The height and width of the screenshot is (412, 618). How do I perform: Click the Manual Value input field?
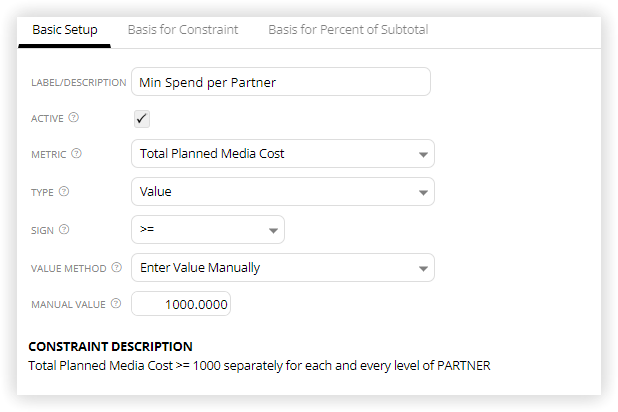(x=181, y=304)
